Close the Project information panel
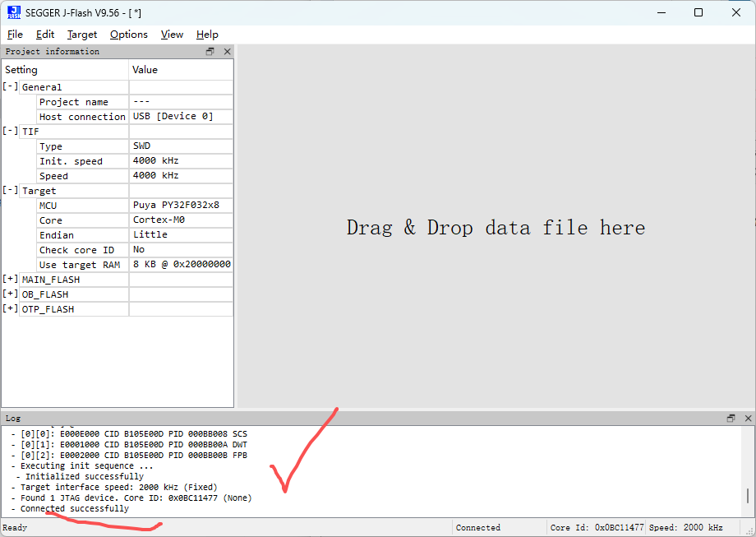This screenshot has width=756, height=537. 227,52
